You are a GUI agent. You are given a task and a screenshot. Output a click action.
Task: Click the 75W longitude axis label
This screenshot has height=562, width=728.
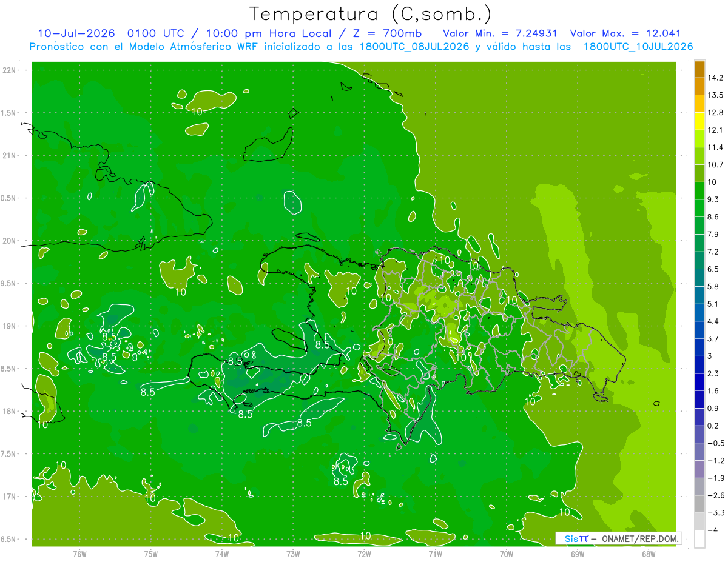(x=150, y=554)
